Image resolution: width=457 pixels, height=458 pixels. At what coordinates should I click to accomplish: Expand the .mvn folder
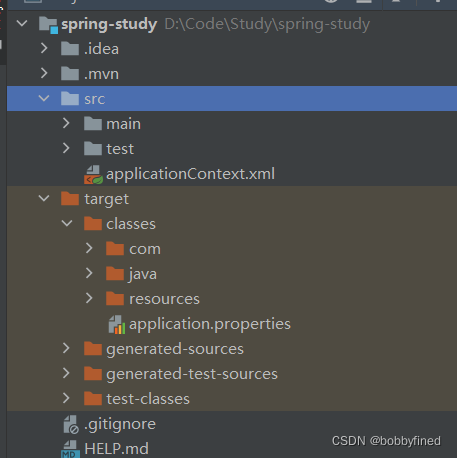click(x=44, y=74)
